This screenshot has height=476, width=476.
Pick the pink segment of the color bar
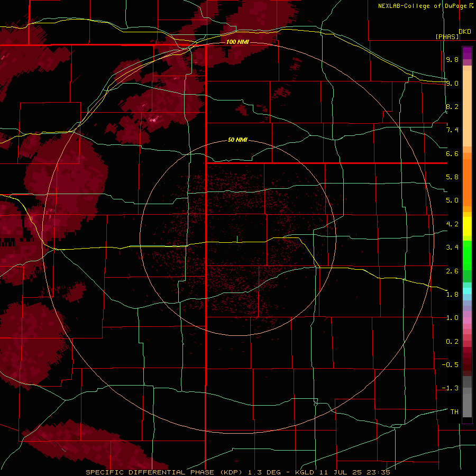coord(467,321)
